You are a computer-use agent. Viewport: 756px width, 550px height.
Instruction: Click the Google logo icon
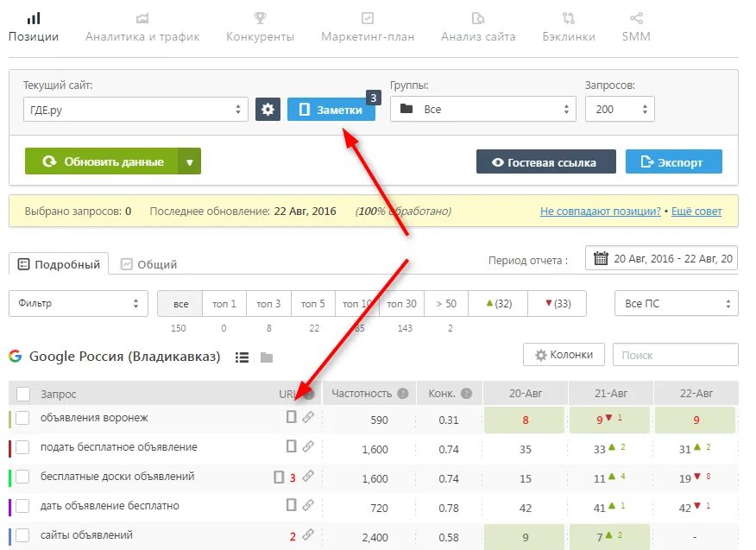tap(16, 356)
